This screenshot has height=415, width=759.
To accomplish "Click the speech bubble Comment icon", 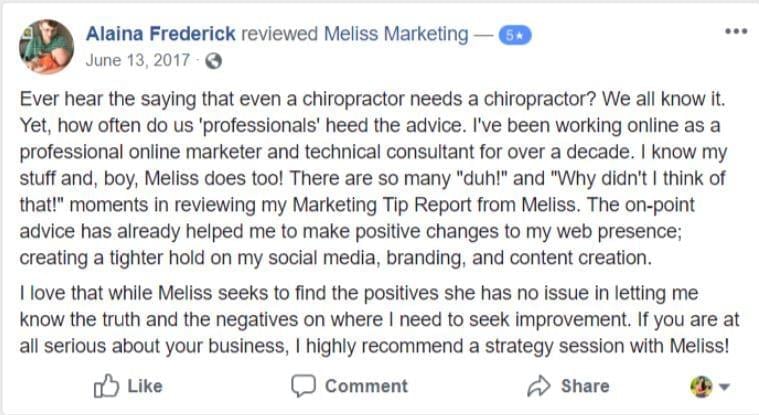I will (304, 386).
